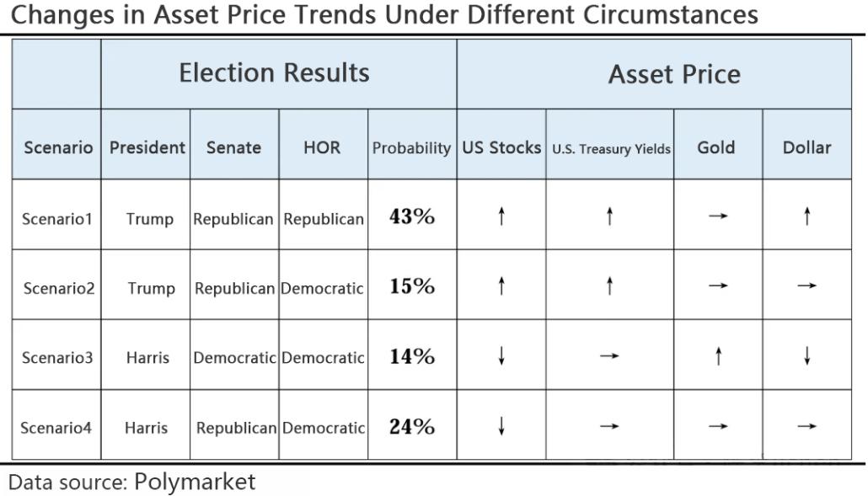The image size is (868, 496).
Task: Click Scenario2 Treasury Yields up arrow
Action: pyautogui.click(x=609, y=287)
